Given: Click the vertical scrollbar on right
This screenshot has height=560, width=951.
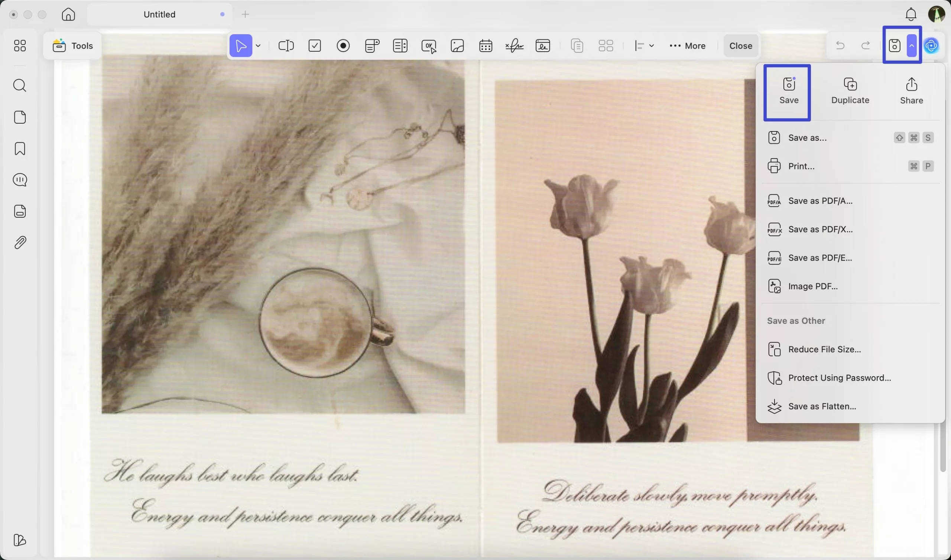Looking at the screenshot, I should (x=943, y=445).
